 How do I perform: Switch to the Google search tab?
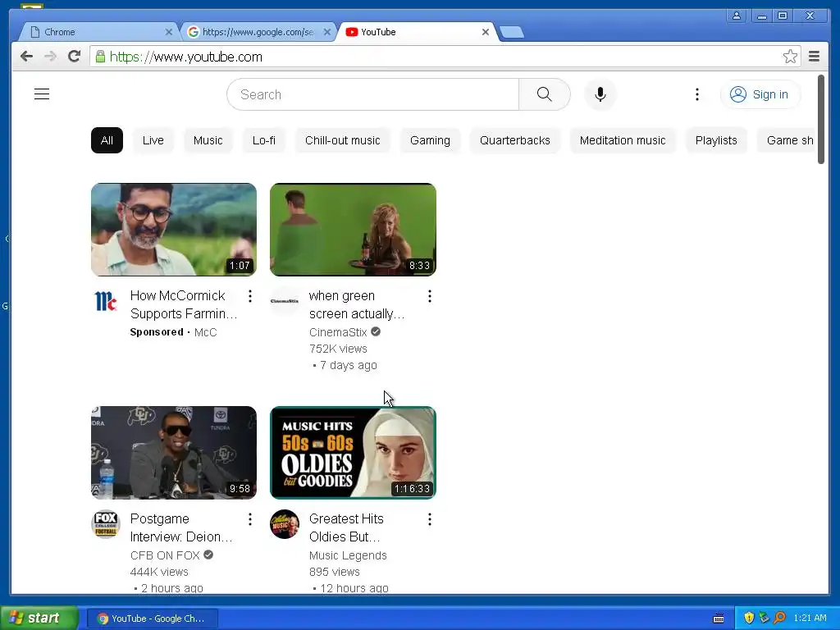click(258, 32)
